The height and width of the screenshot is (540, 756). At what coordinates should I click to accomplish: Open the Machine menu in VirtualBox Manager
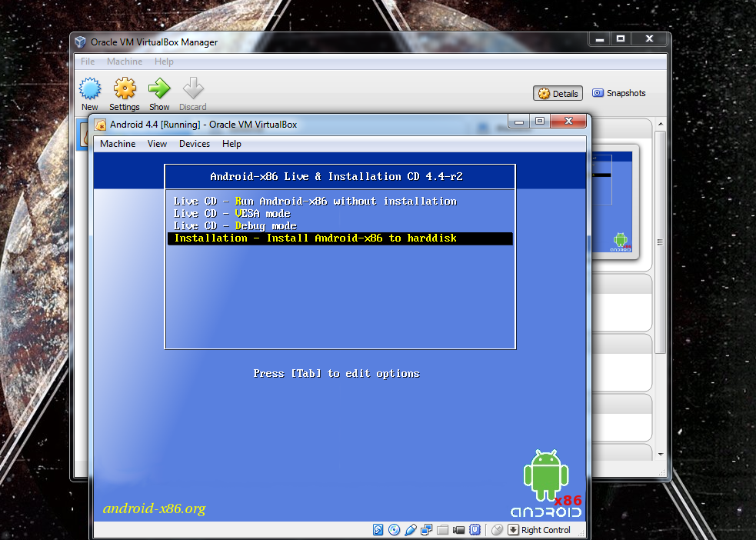pos(125,62)
